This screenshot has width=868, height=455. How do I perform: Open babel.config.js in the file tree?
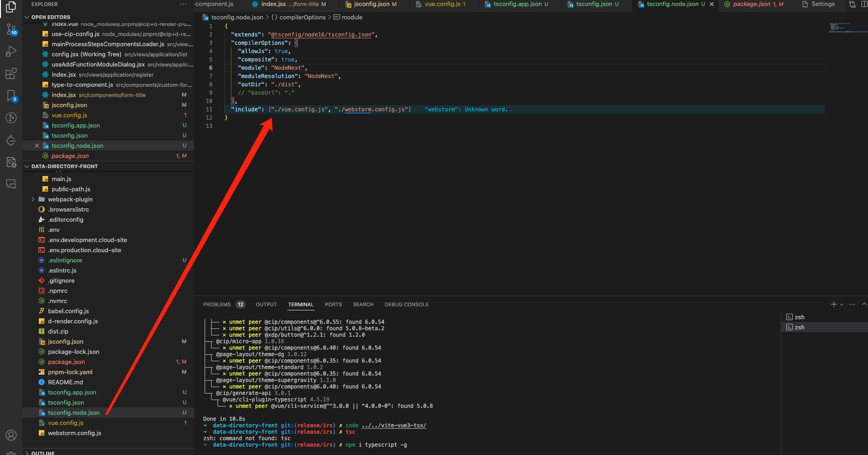coord(68,311)
